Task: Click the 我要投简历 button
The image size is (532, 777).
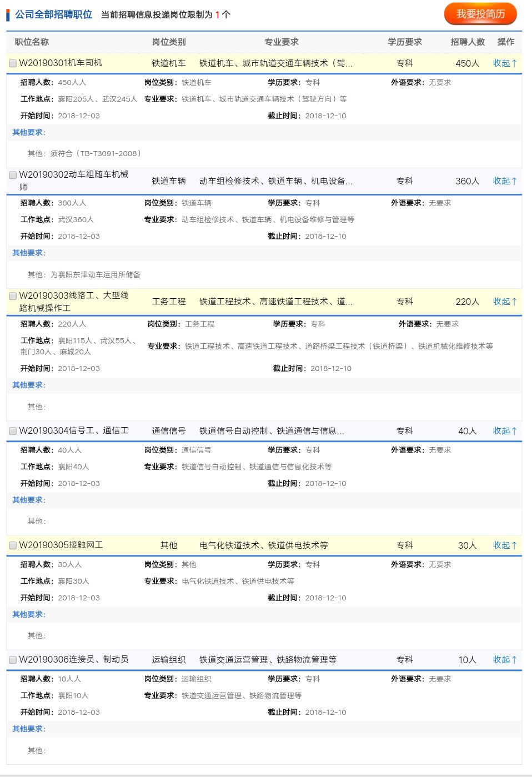Action: (480, 14)
